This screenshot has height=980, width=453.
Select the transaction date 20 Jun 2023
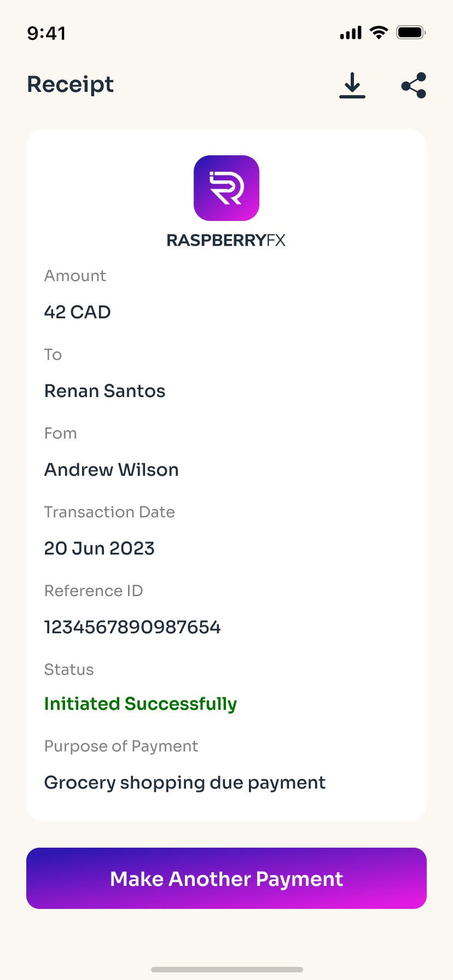click(100, 549)
